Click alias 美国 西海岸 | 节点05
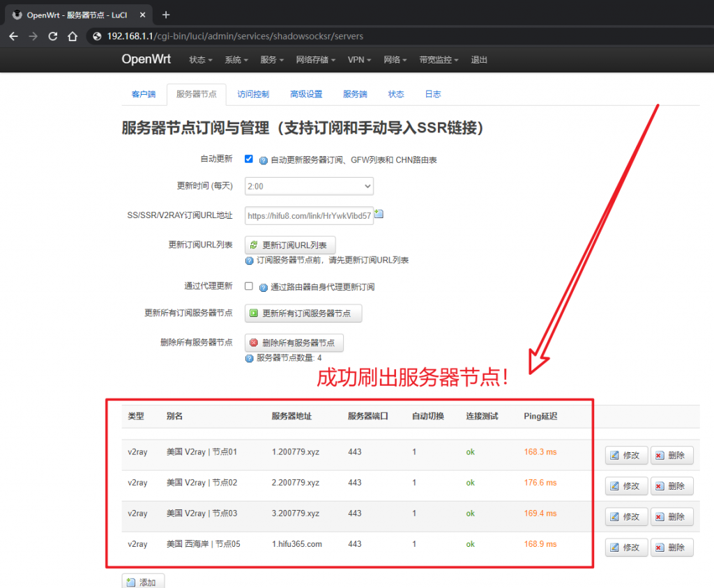Image resolution: width=714 pixels, height=588 pixels. click(203, 544)
